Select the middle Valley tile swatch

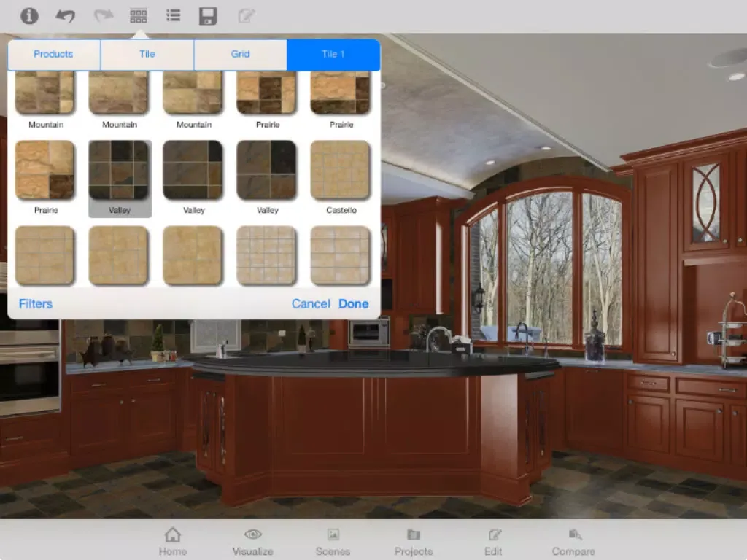[193, 170]
